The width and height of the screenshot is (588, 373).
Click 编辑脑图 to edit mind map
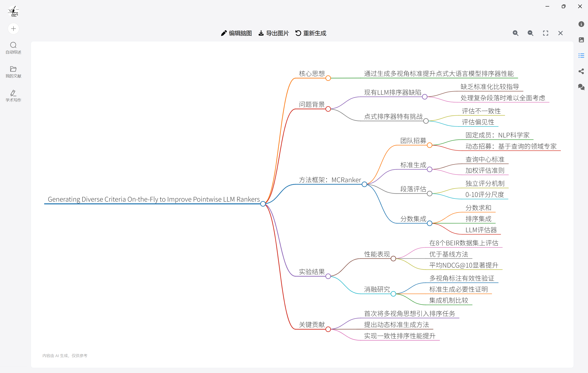[x=236, y=33]
